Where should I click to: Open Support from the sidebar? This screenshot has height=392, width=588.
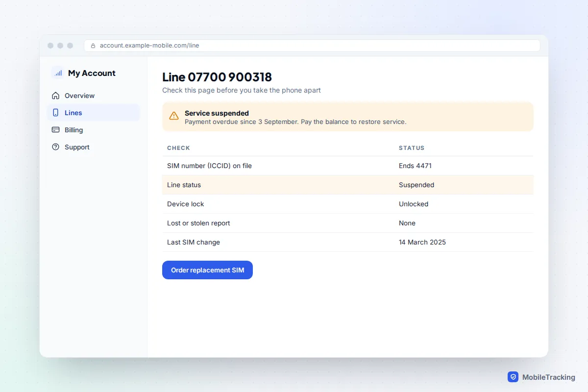pos(94,147)
